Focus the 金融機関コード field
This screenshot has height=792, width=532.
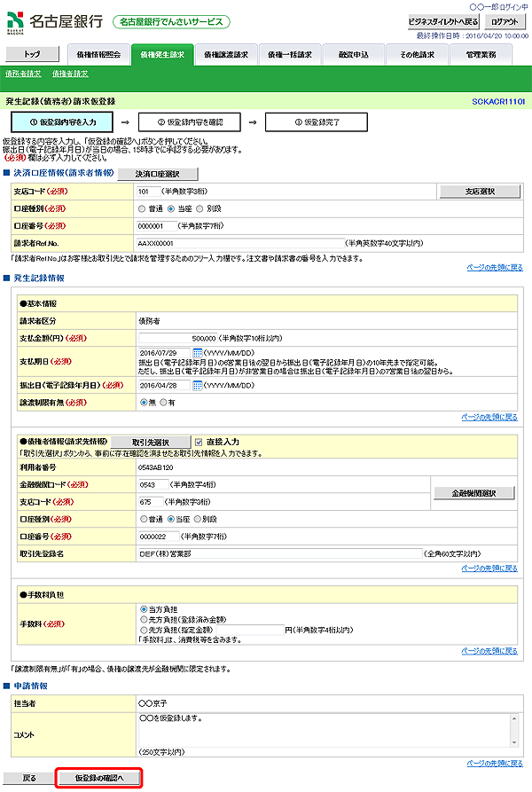(153, 484)
